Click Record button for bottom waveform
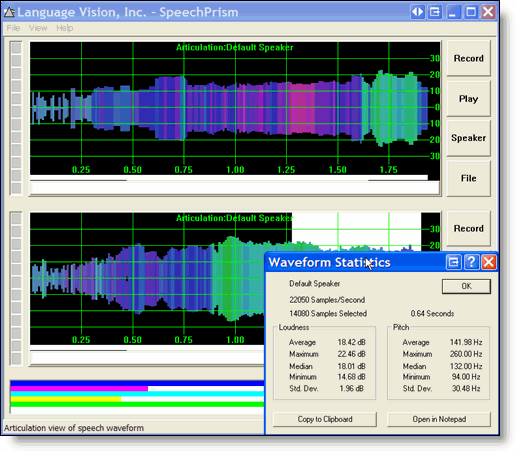 [x=468, y=229]
